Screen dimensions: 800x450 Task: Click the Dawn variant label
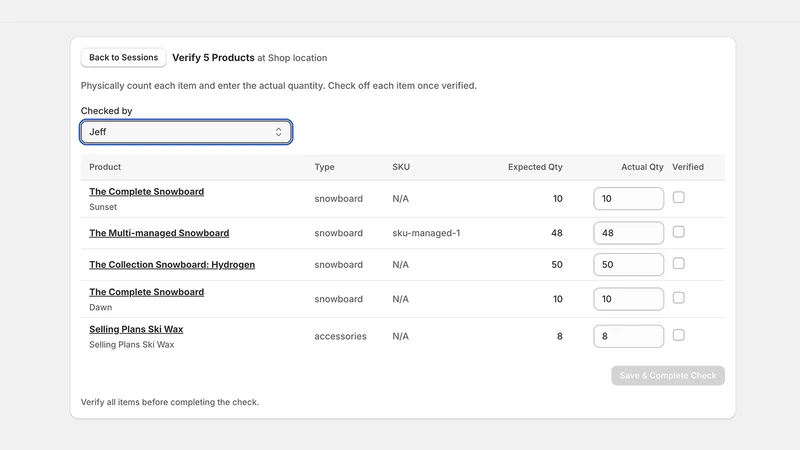(x=101, y=308)
